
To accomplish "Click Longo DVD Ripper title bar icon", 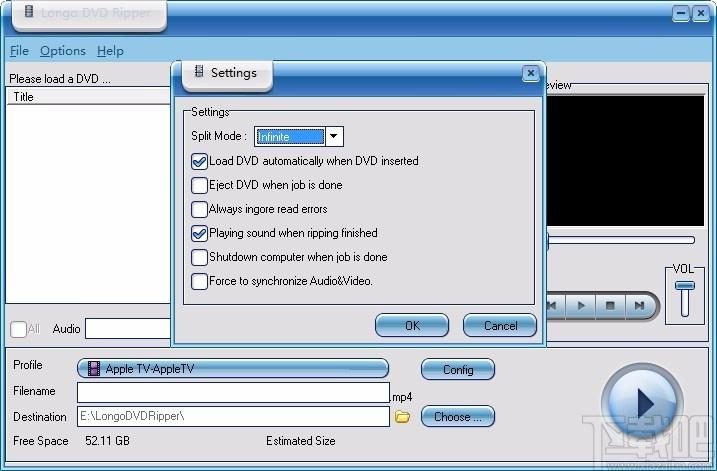I will point(29,11).
